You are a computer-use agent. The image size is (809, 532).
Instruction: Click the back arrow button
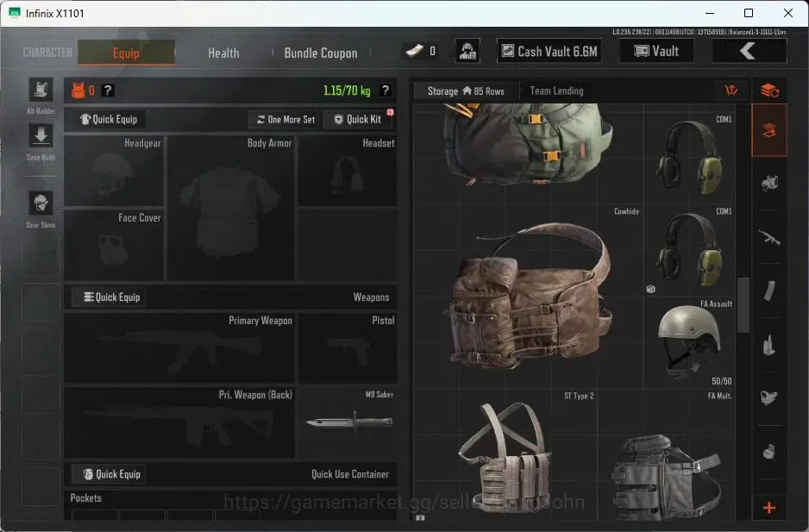point(749,51)
